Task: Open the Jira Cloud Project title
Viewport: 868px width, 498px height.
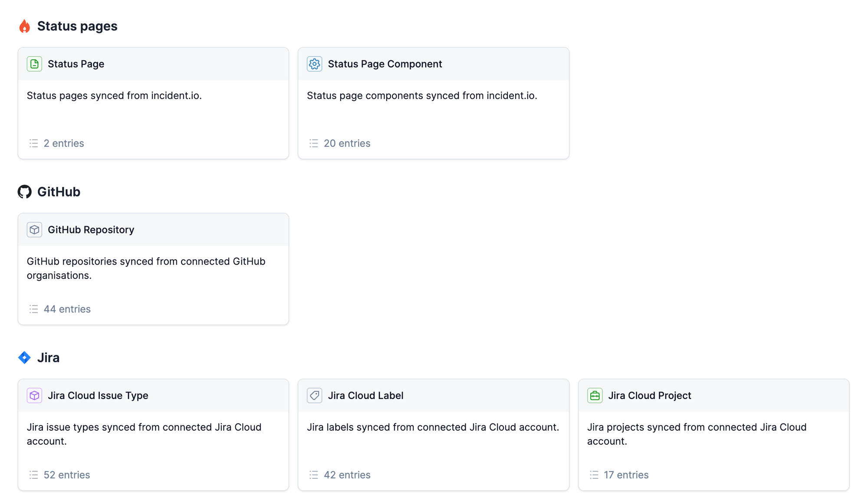Action: [649, 396]
